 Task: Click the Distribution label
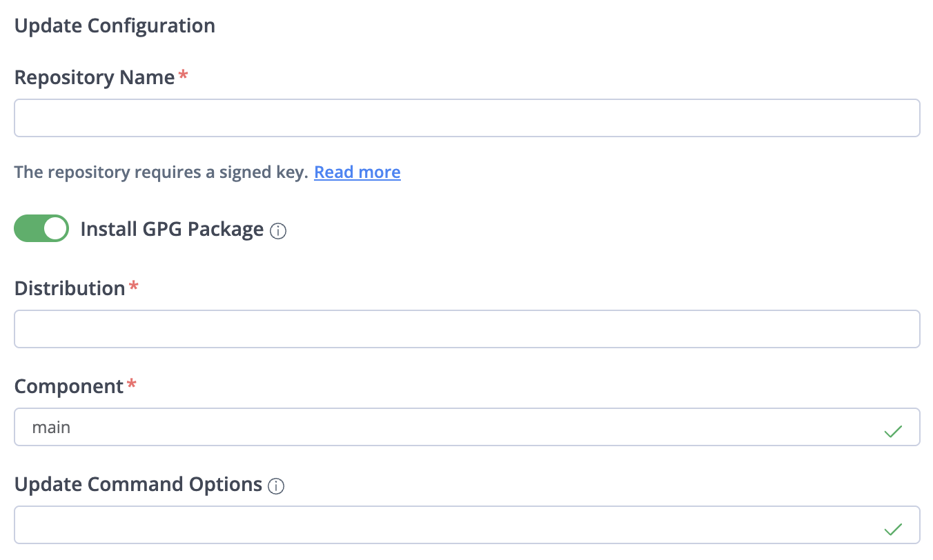pyautogui.click(x=70, y=288)
